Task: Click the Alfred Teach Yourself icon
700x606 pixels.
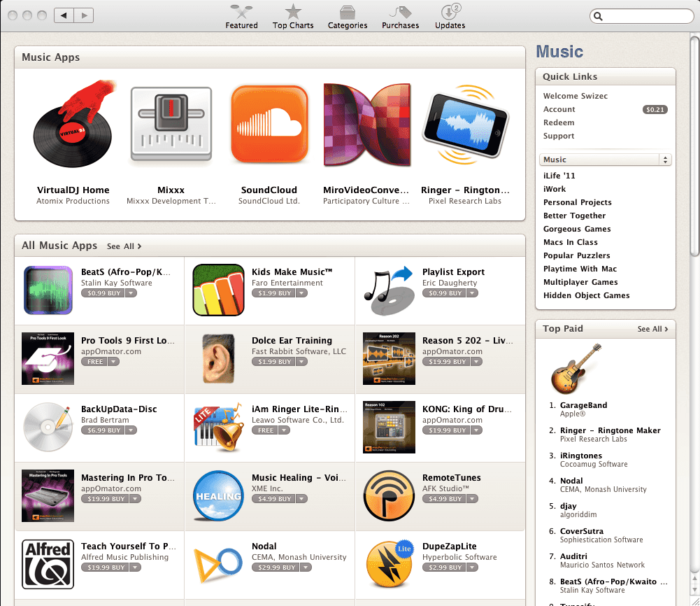Action: tap(48, 564)
